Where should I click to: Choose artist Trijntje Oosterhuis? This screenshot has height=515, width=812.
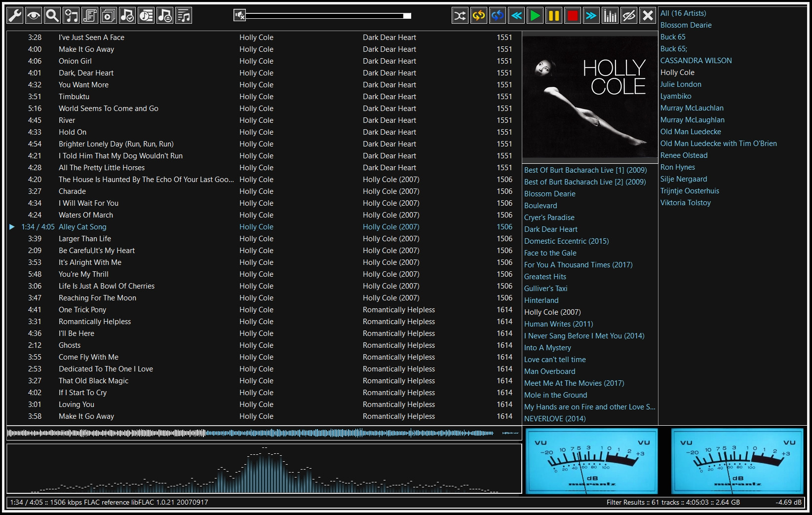pyautogui.click(x=690, y=191)
